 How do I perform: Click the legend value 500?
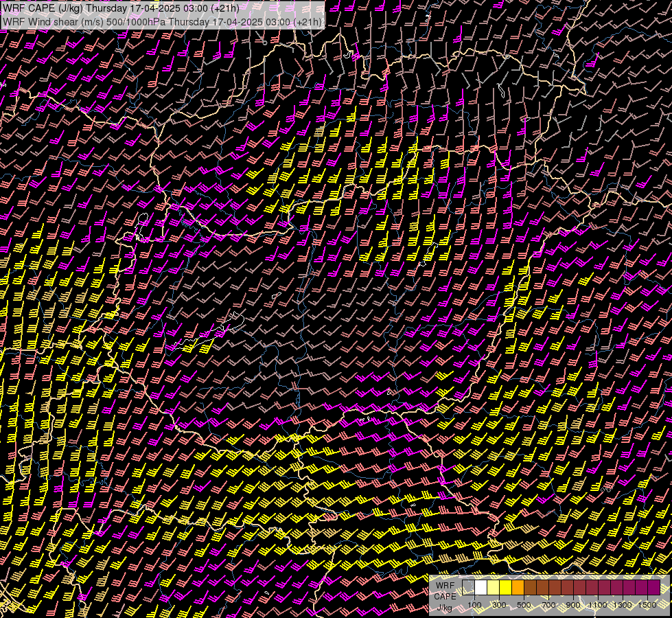524,605
